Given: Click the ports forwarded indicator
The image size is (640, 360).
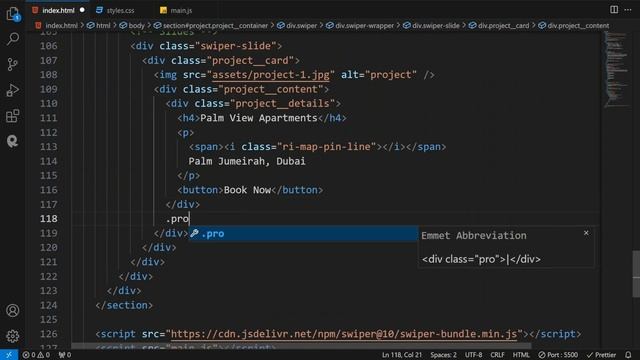Looking at the screenshot, I should coord(64,355).
